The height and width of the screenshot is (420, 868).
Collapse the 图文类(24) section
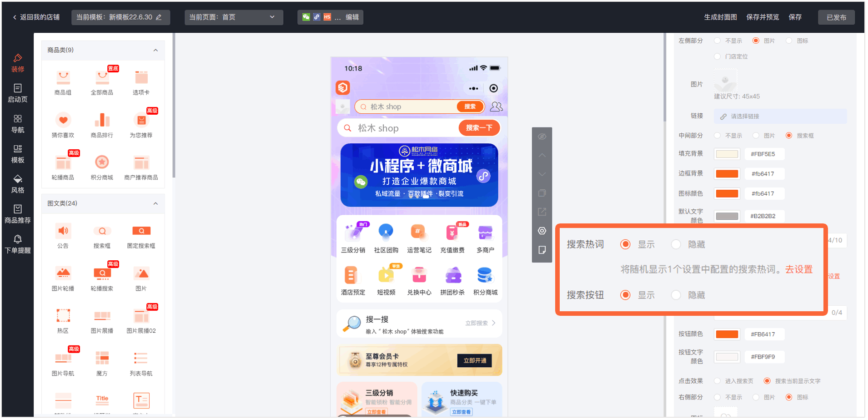tap(156, 203)
